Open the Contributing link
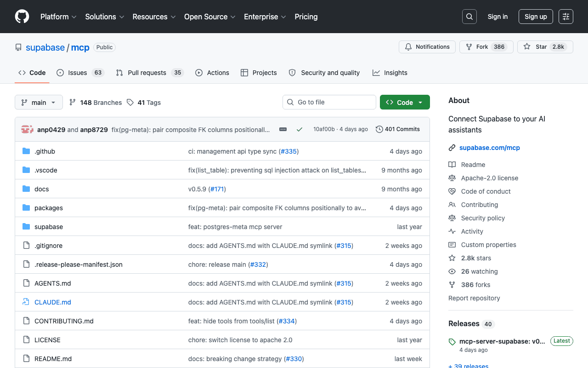Viewport: 588px width, 368px height. click(473, 205)
